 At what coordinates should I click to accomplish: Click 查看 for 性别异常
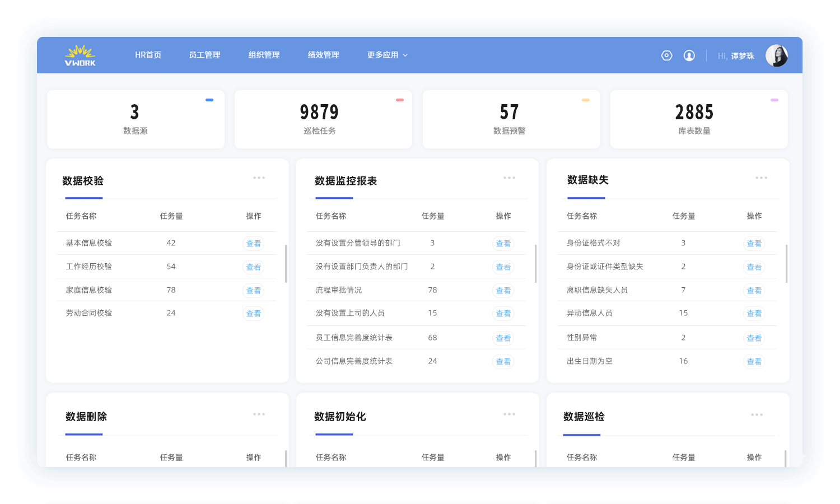(754, 338)
